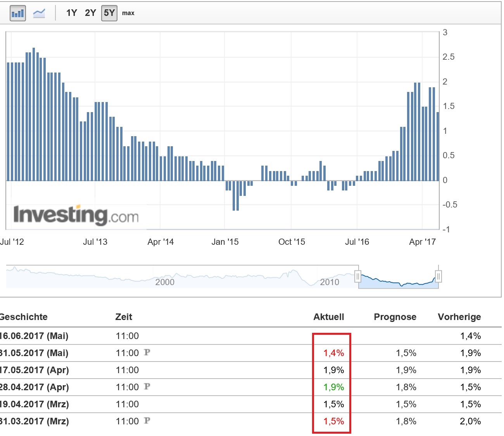Select the 2Y time range
504x436 pixels.
pos(90,13)
